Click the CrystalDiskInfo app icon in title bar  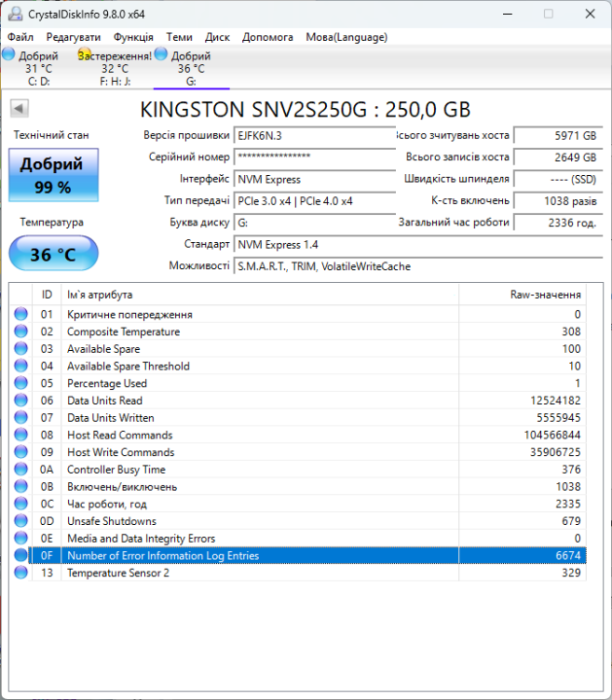point(16,14)
